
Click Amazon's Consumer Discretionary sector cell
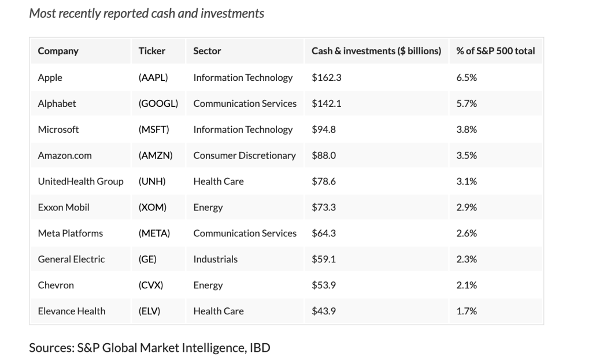coord(244,155)
